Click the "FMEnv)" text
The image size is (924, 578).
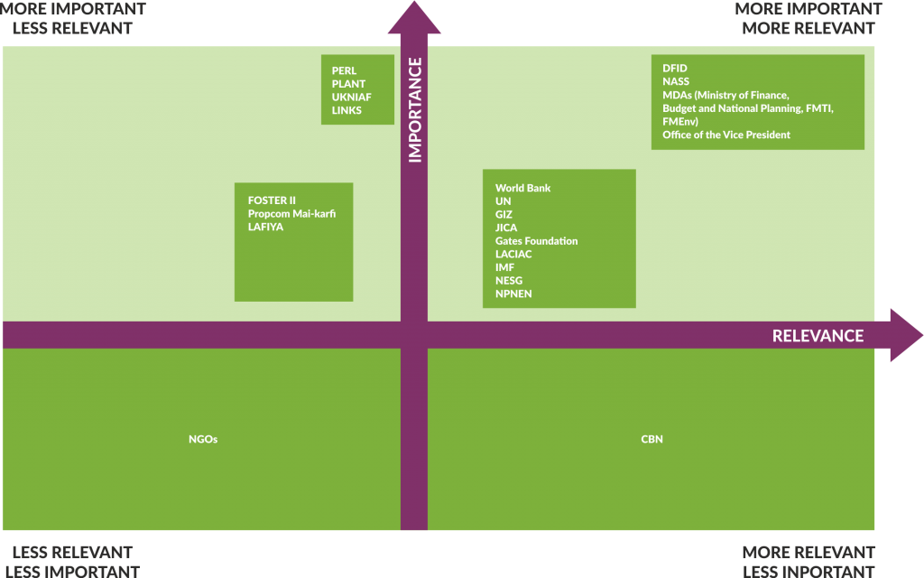pos(680,122)
